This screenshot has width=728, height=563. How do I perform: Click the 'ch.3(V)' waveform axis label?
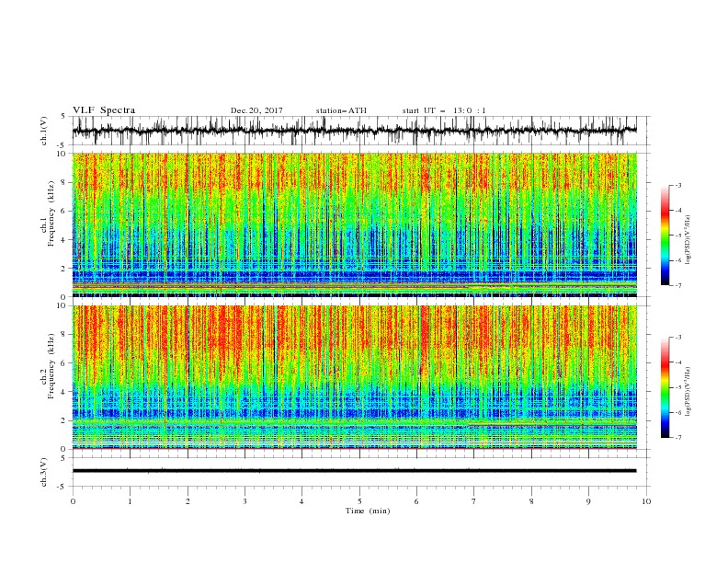point(44,472)
